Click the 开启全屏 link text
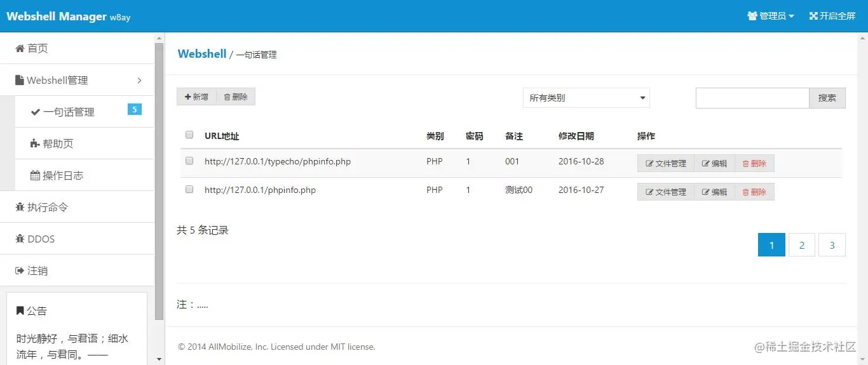This screenshot has height=365, width=868. 837,16
